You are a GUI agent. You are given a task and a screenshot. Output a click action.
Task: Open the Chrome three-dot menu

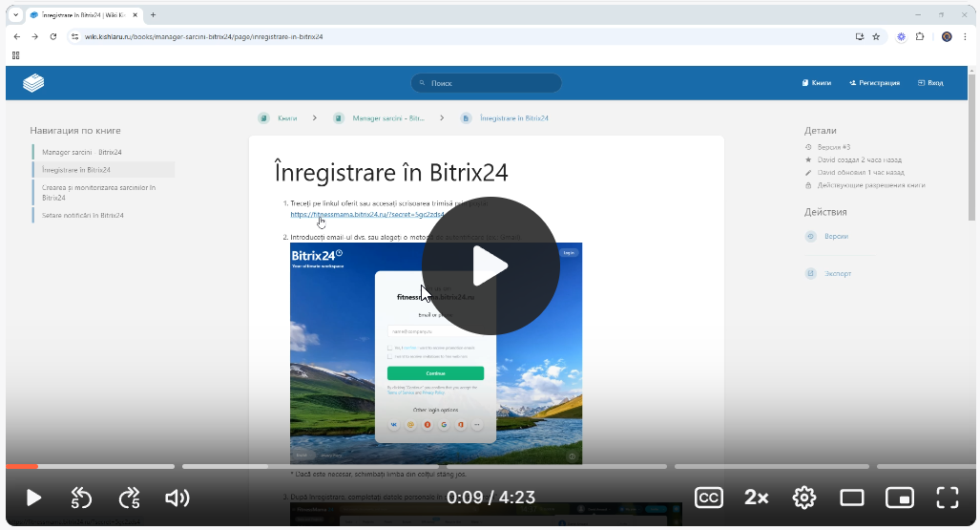coord(965,37)
